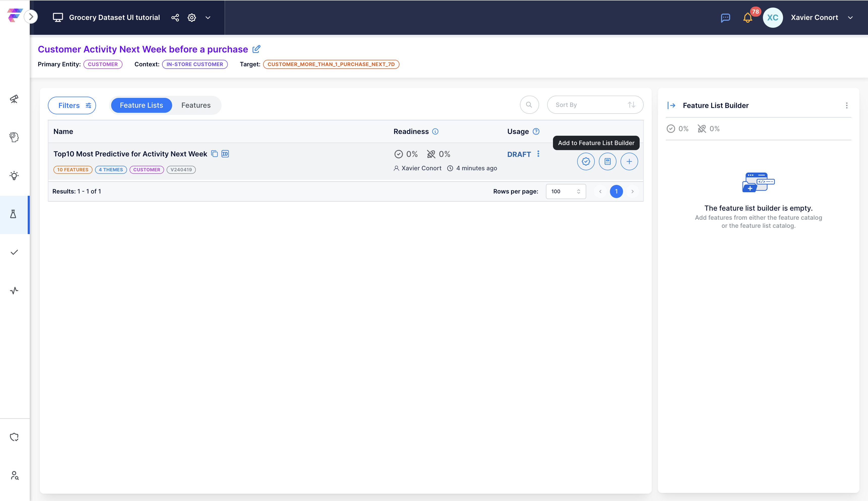The image size is (868, 501).
Task: Click the search magnifier icon
Action: coord(529,105)
